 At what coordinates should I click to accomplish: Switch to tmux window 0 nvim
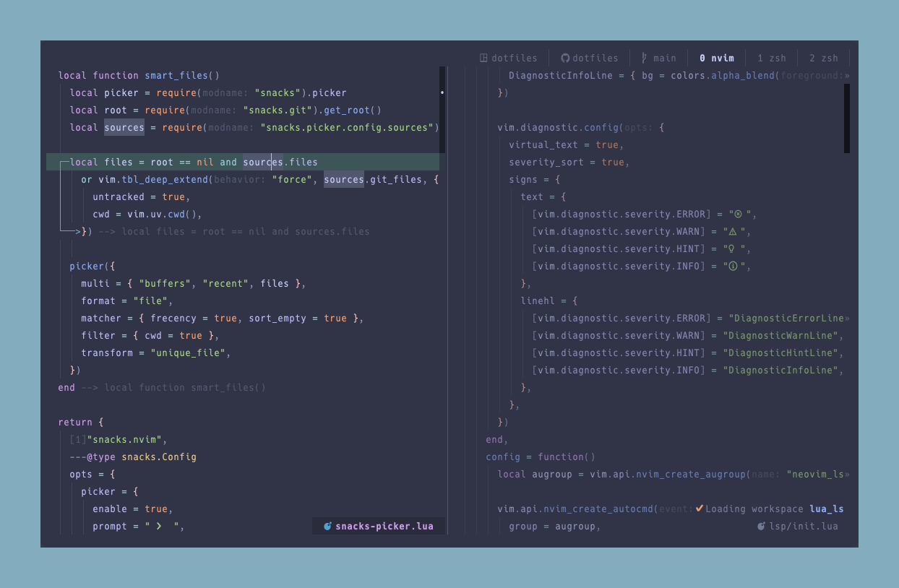click(x=717, y=58)
